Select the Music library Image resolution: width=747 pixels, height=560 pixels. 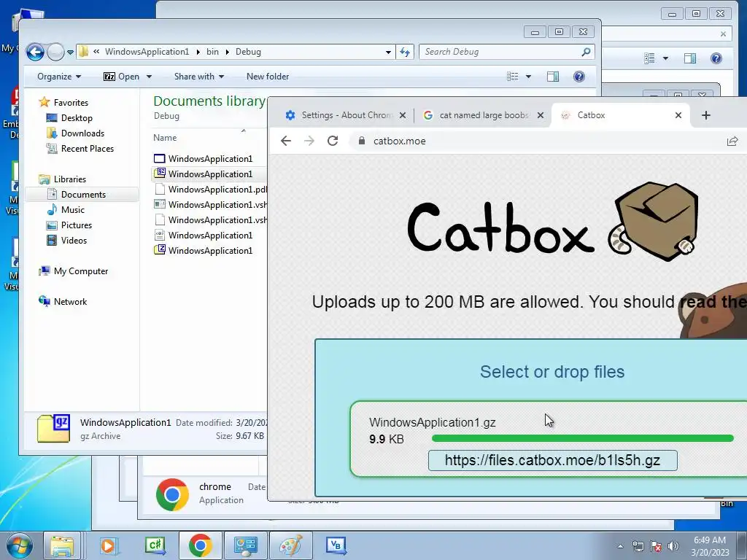click(72, 209)
